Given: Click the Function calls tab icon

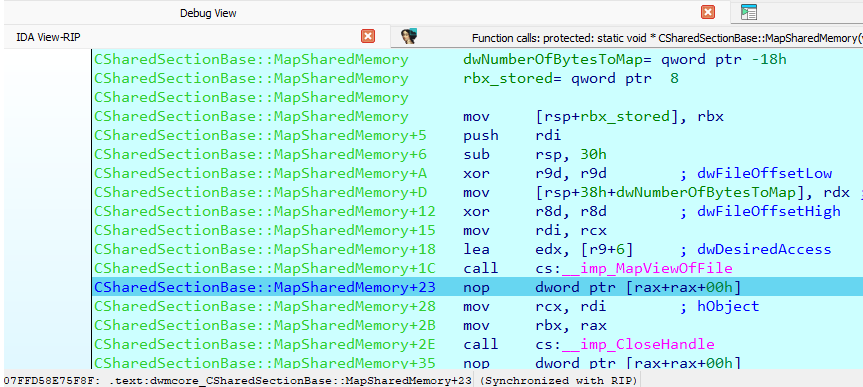Looking at the screenshot, I should [408, 36].
